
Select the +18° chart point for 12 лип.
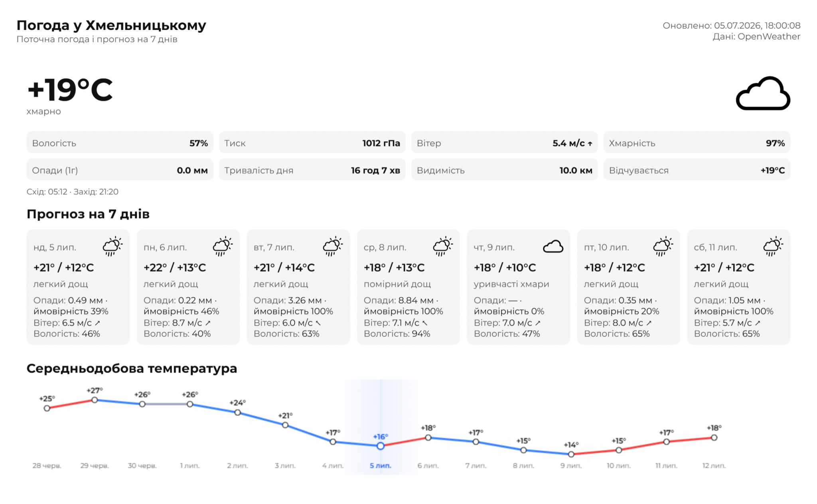714,437
